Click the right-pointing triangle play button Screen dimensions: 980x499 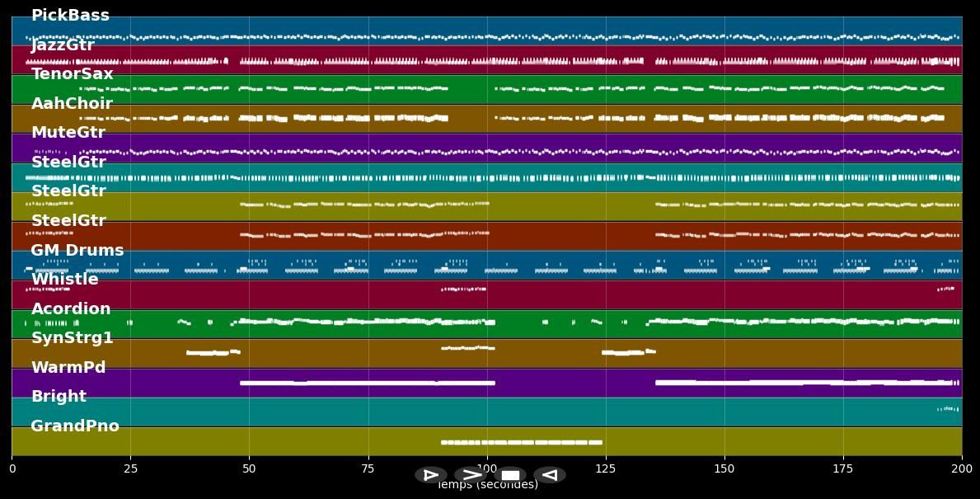(x=430, y=475)
